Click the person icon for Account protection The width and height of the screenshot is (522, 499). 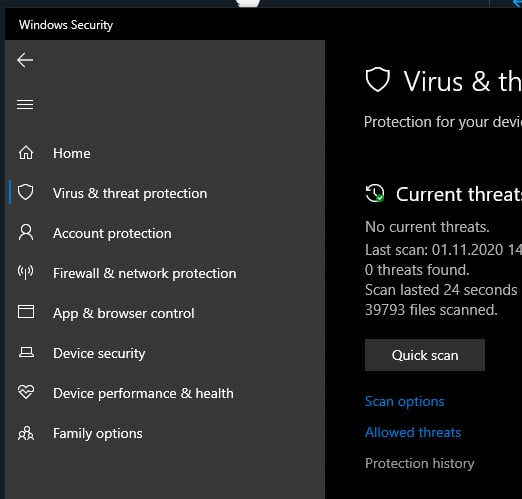point(26,232)
